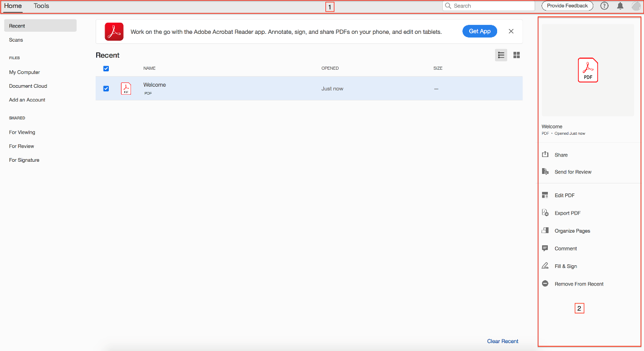Click the Comment label
The width and height of the screenshot is (644, 351).
pyautogui.click(x=566, y=248)
